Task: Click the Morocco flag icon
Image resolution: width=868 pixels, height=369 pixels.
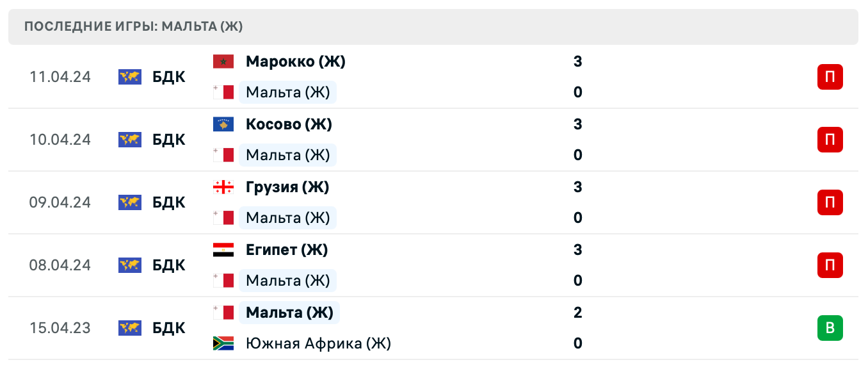Action: [x=223, y=61]
